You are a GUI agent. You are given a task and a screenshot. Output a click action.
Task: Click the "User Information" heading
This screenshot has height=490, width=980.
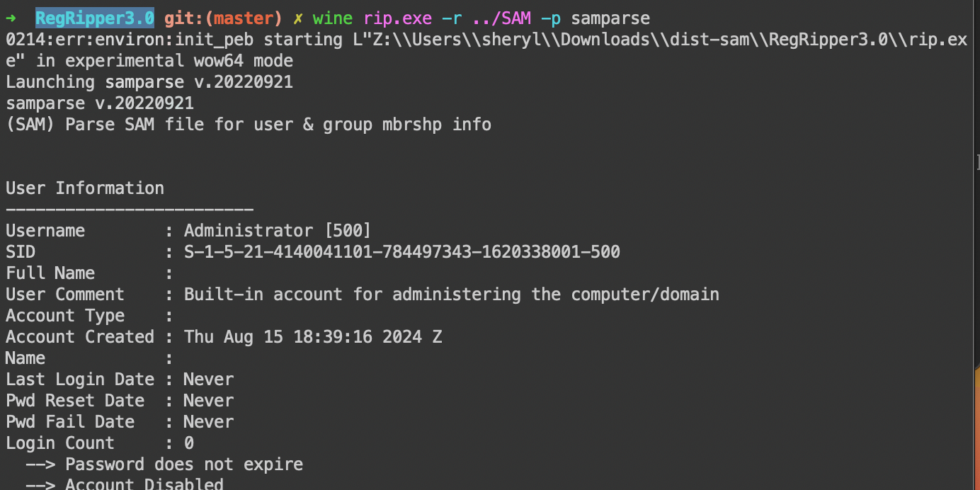pos(85,188)
